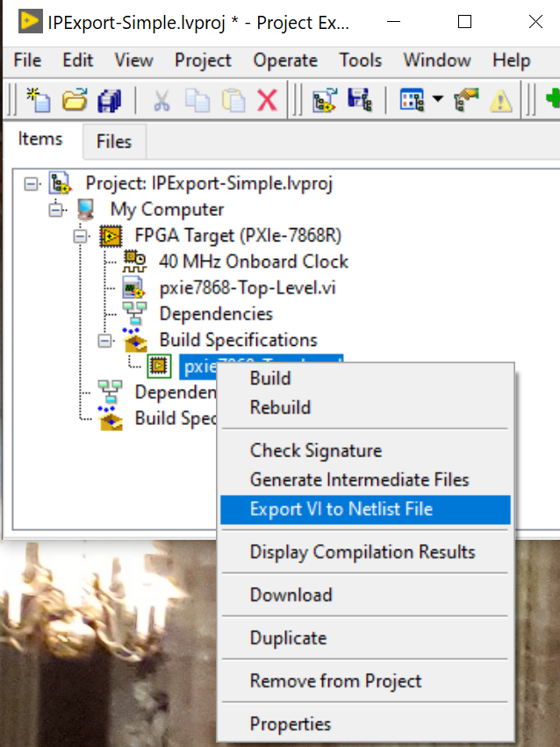Click the Filter Views toolbar icon
560x747 pixels.
[x=412, y=100]
